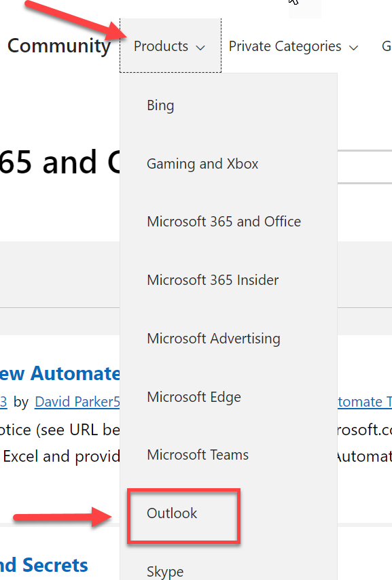Click the chevron beside Products

click(x=200, y=48)
